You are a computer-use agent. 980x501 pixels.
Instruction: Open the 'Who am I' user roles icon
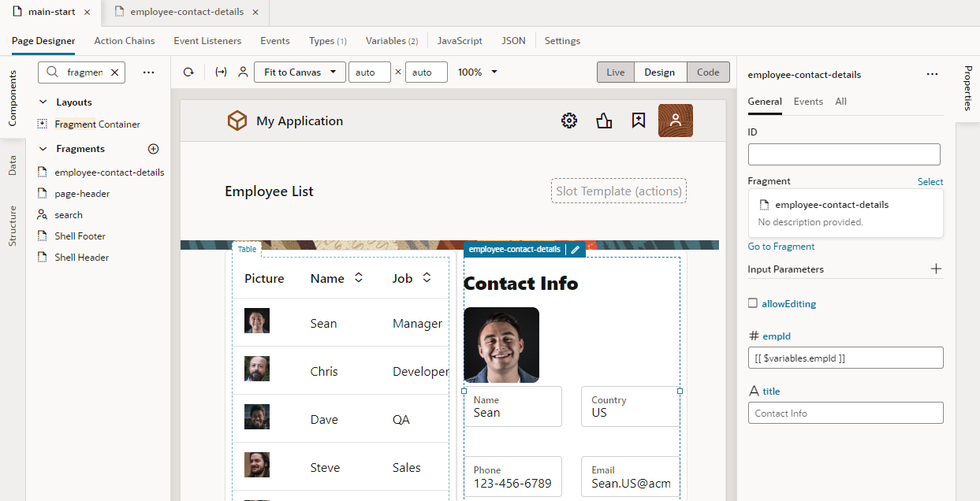[243, 72]
